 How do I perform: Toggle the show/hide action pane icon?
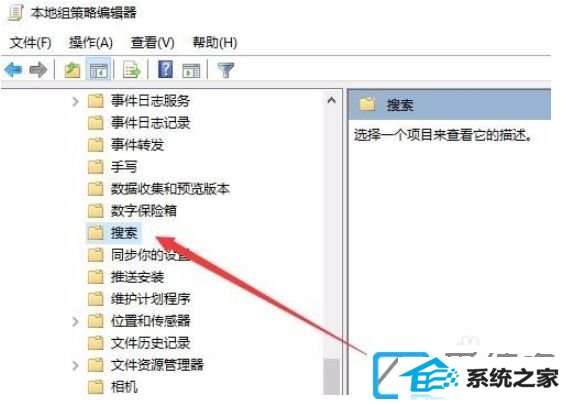click(x=191, y=70)
